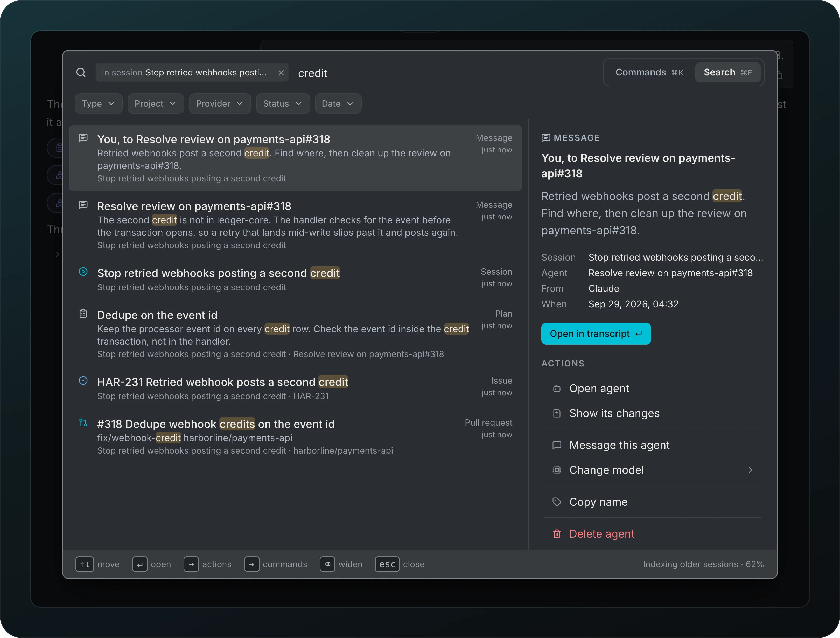Choose the Open agent action
This screenshot has height=638, width=840.
(x=653, y=388)
